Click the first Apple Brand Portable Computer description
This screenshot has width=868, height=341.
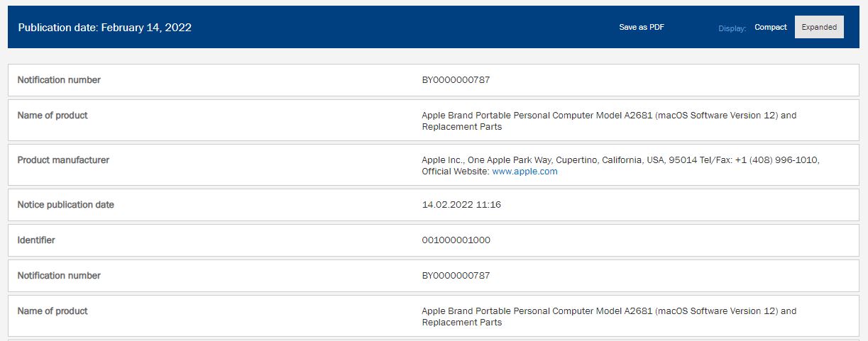coord(609,121)
